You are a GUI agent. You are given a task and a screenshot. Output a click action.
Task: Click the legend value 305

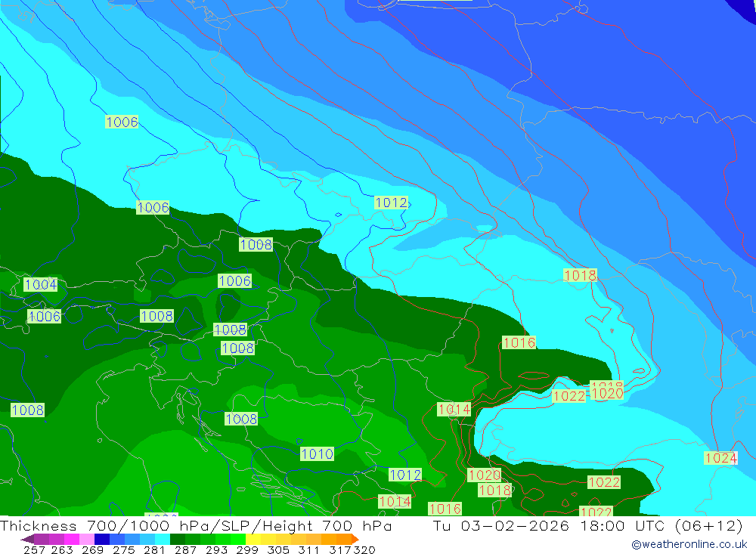tap(277, 549)
